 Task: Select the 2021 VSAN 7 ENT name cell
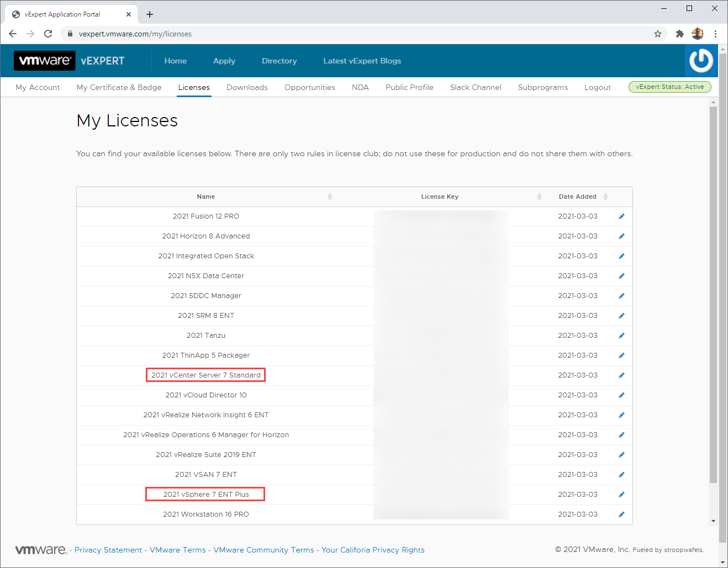pyautogui.click(x=206, y=475)
